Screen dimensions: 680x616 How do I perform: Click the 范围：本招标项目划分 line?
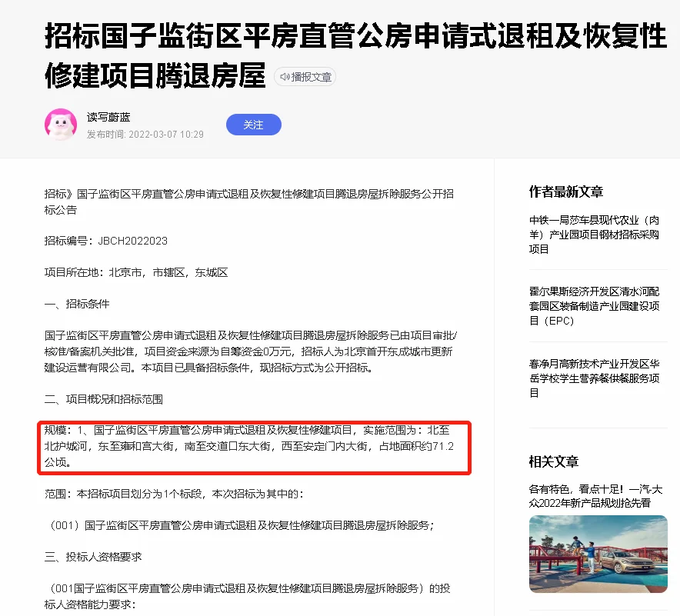(x=175, y=494)
